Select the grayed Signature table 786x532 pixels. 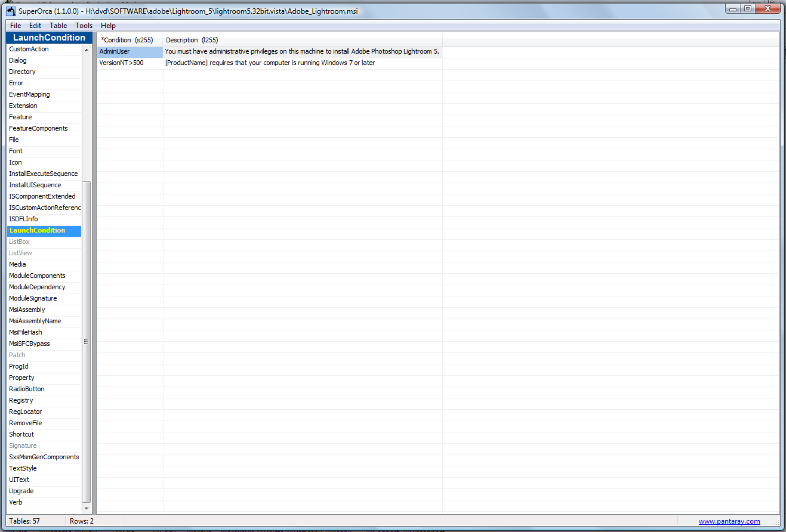(x=44, y=446)
